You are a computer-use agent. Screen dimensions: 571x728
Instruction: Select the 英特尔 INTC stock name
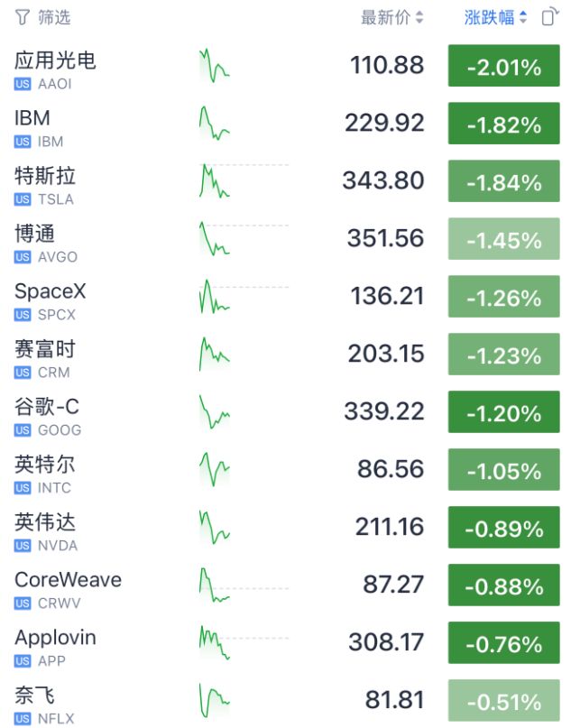(x=44, y=465)
